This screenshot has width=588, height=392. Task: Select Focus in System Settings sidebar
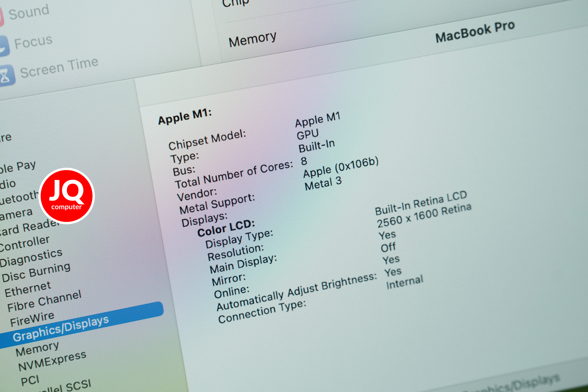tap(33, 42)
